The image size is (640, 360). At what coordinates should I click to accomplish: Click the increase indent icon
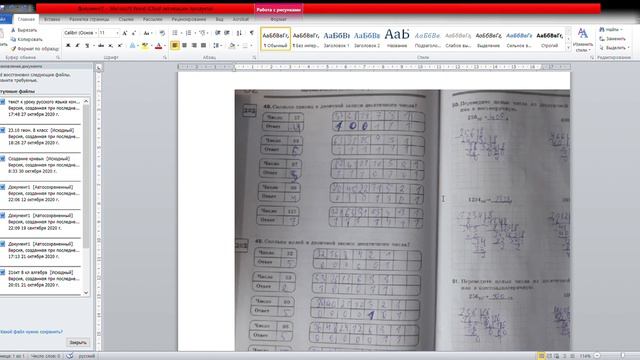(x=227, y=33)
